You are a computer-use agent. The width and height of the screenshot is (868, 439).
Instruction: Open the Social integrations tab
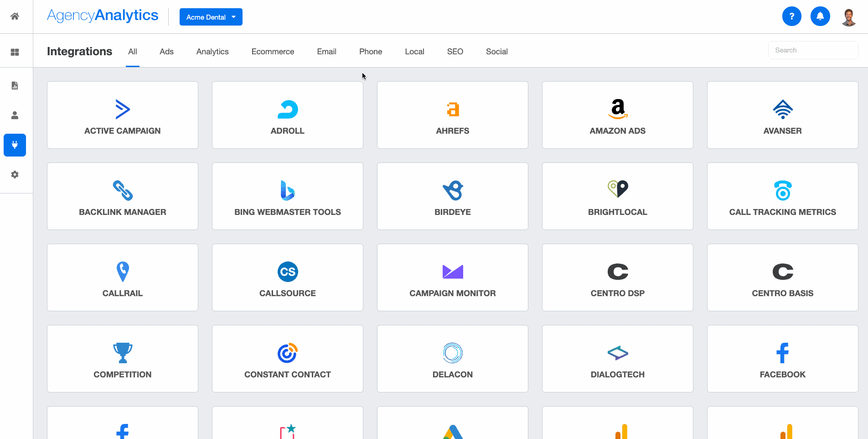coord(496,52)
